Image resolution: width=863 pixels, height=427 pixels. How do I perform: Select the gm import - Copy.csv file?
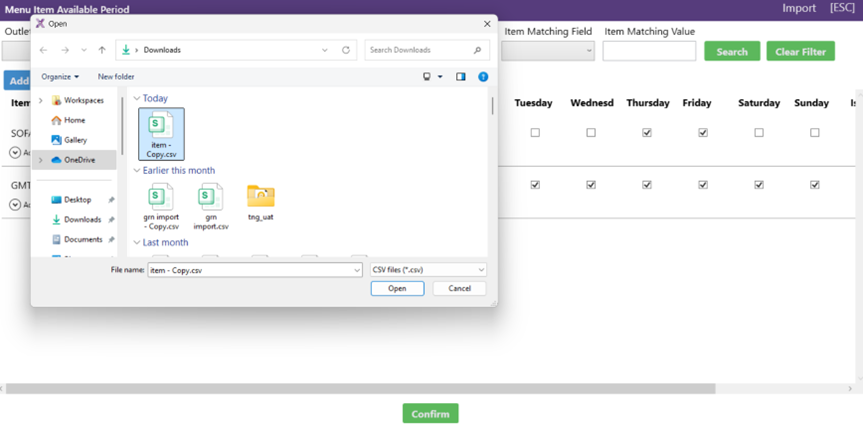pyautogui.click(x=160, y=207)
